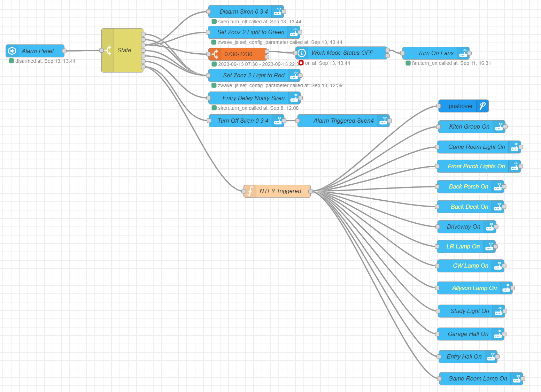Select the Garage Hall On node

coord(468,334)
